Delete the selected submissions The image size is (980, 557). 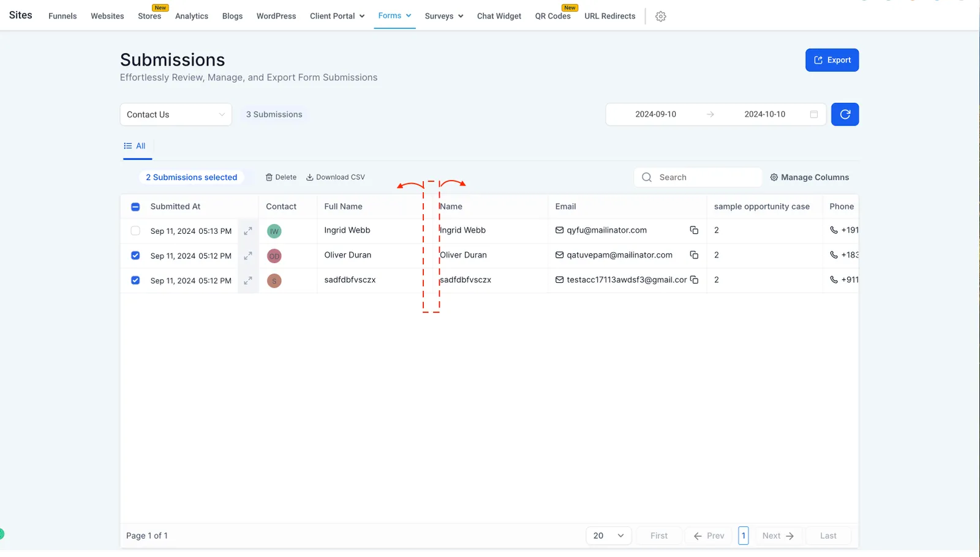(x=281, y=178)
